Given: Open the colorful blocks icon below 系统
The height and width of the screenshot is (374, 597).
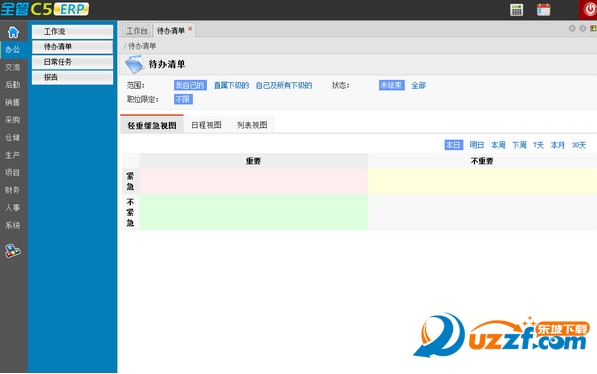Looking at the screenshot, I should (13, 251).
